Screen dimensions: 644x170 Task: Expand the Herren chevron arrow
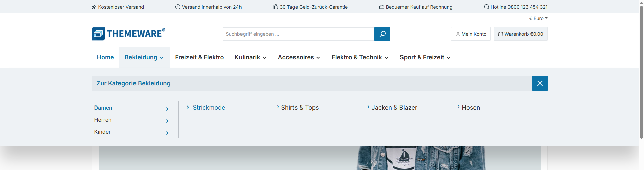167,121
